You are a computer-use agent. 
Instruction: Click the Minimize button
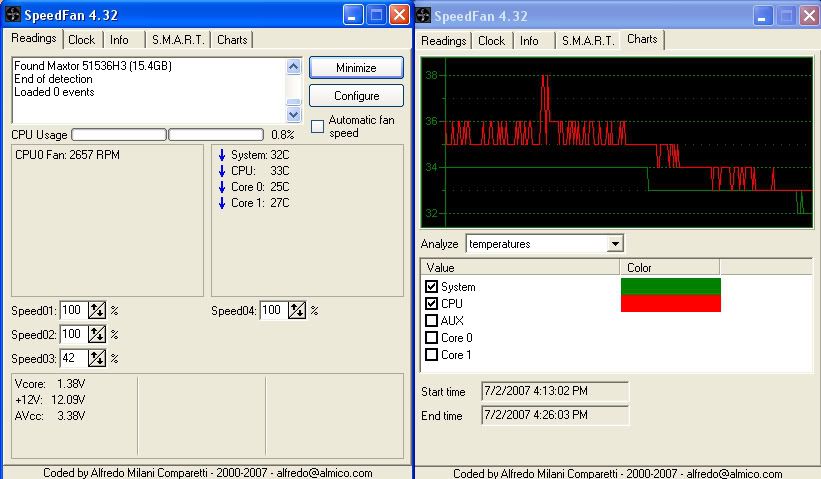pos(356,68)
